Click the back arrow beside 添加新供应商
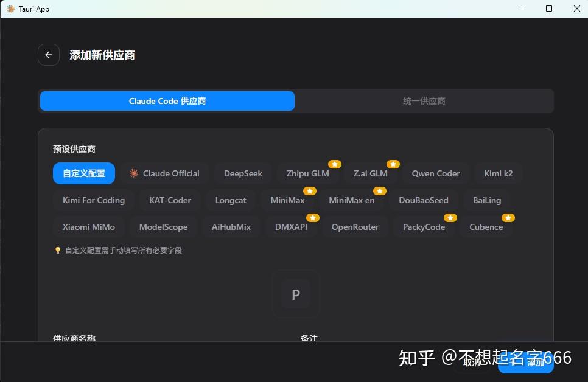 click(48, 55)
